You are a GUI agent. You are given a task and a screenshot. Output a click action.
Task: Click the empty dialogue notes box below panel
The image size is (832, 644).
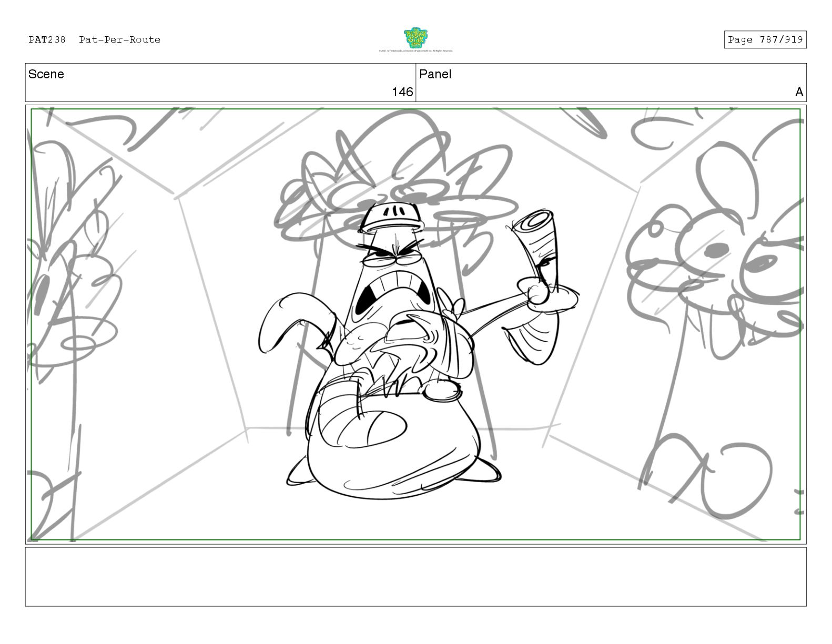pos(415,577)
